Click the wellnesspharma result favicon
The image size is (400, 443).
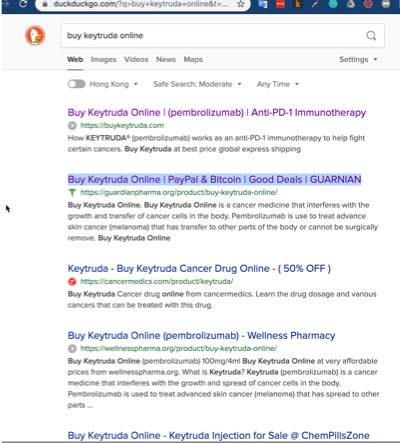pos(72,348)
